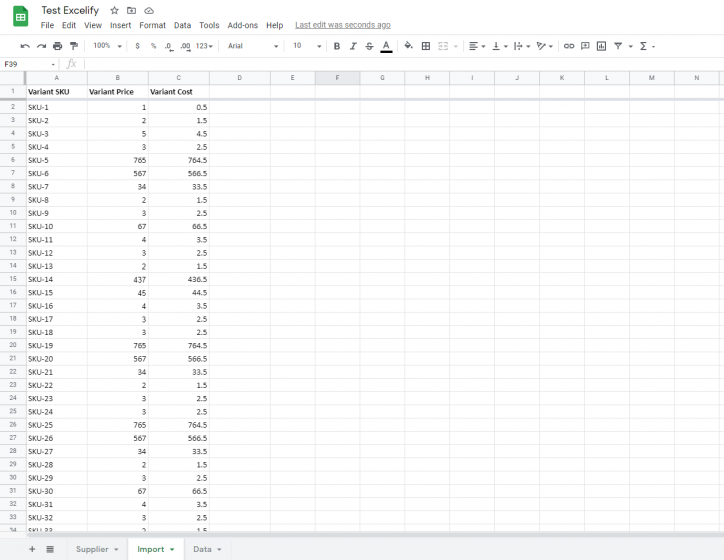Decrease decimal places icon
The width and height of the screenshot is (724, 560).
click(169, 46)
